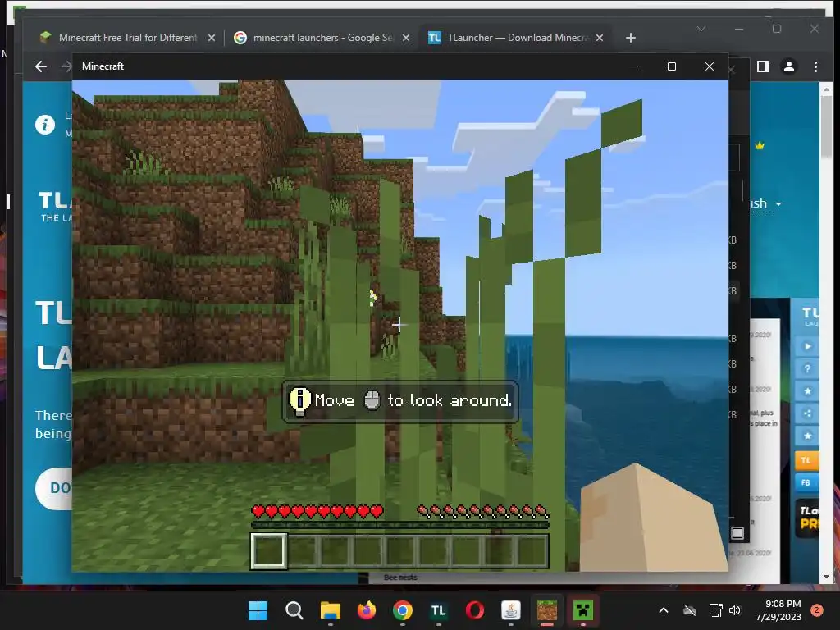Click the orange TL button in sidebar
Viewport: 840px width, 630px height.
coord(807,460)
